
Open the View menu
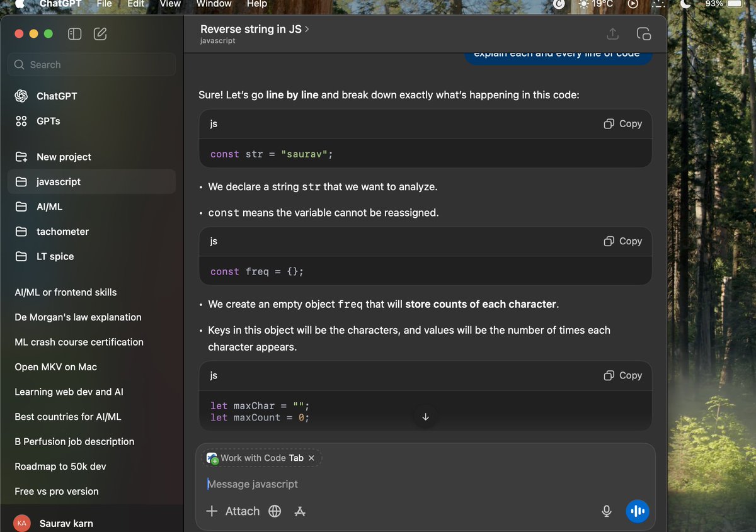pyautogui.click(x=170, y=4)
